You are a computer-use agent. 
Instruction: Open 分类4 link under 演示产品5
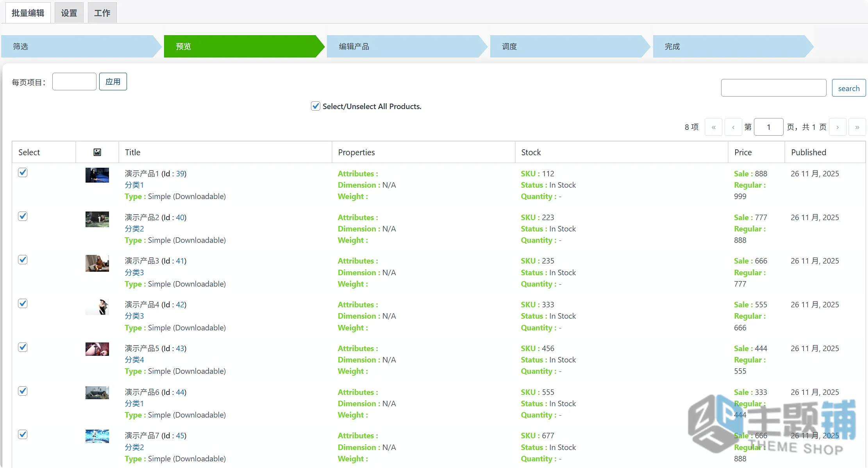point(134,360)
